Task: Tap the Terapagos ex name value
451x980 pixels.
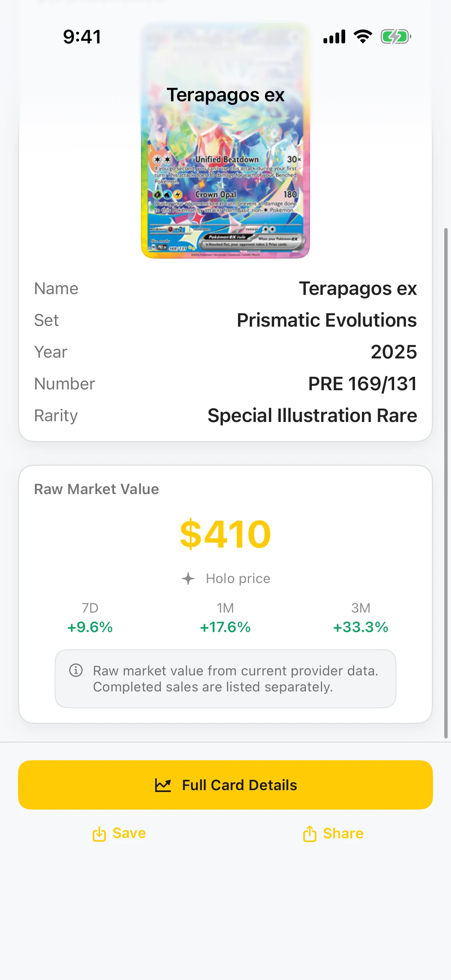Action: click(358, 289)
